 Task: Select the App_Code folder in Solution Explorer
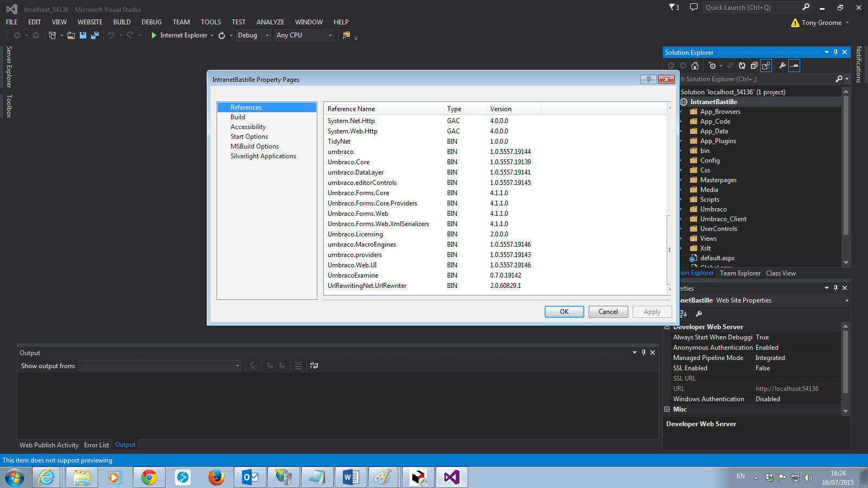point(715,121)
